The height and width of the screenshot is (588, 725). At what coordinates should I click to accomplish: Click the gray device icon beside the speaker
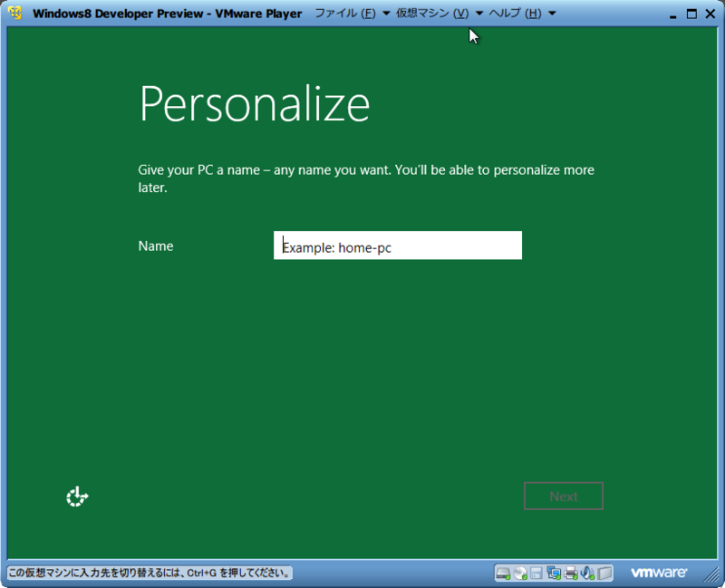tap(604, 574)
